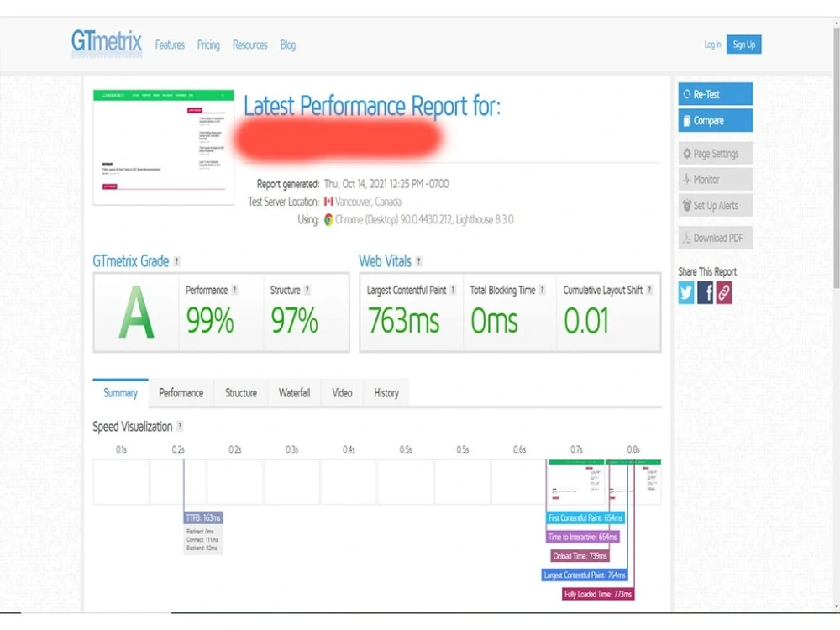The image size is (840, 630).
Task: Click the report generated date text
Action: [386, 184]
